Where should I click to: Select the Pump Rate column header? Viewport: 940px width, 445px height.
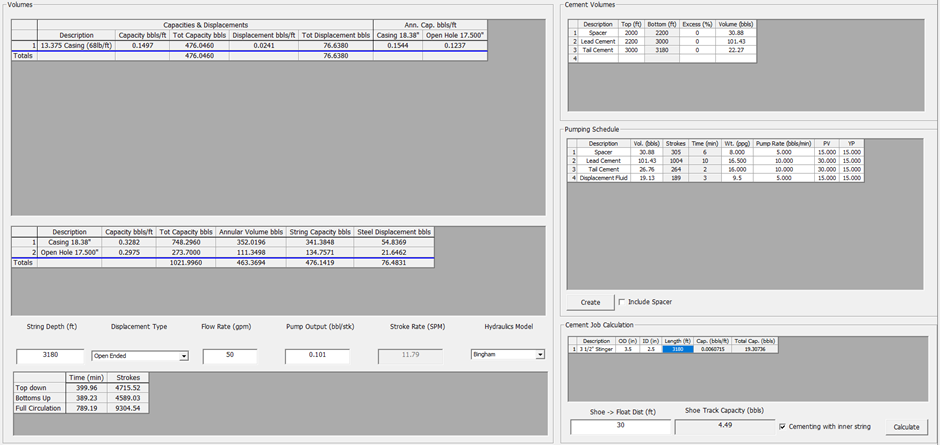point(783,143)
